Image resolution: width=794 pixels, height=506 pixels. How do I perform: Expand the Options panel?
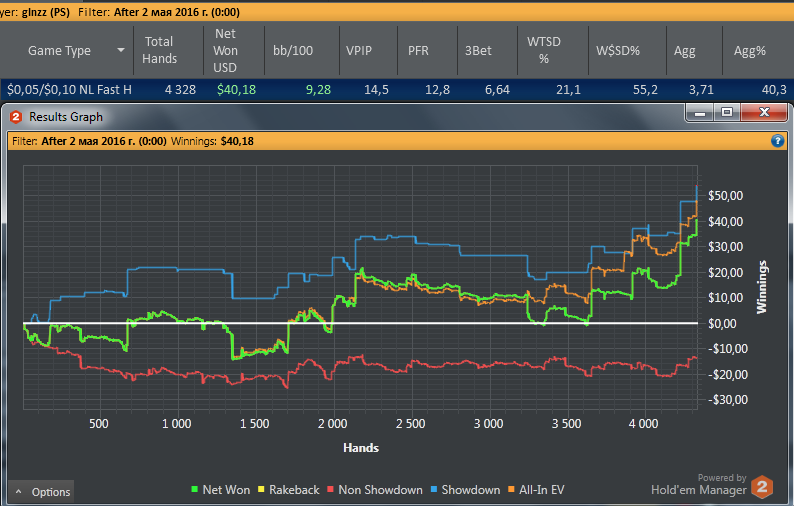coord(42,492)
